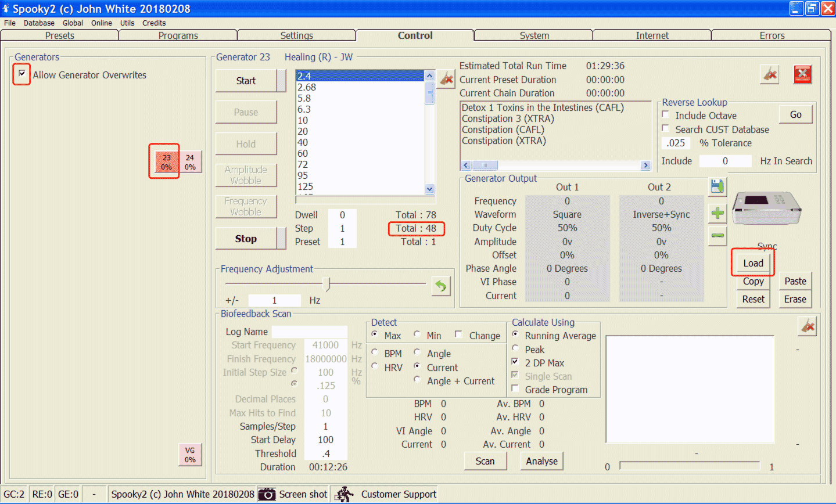Switch to the Errors tab
This screenshot has height=504, width=836.
click(x=772, y=35)
